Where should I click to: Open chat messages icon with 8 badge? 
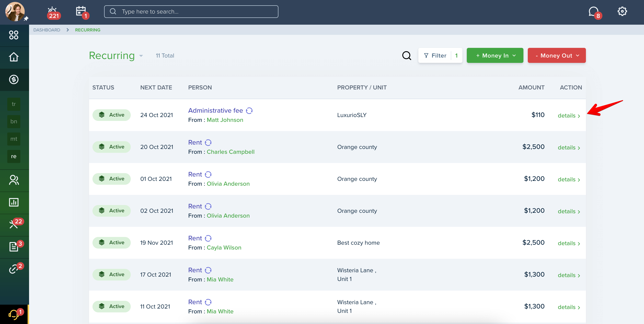595,13
